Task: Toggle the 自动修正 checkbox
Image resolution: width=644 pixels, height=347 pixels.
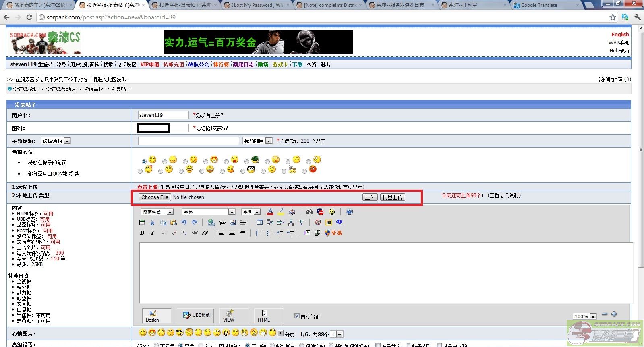Action: pyautogui.click(x=297, y=316)
